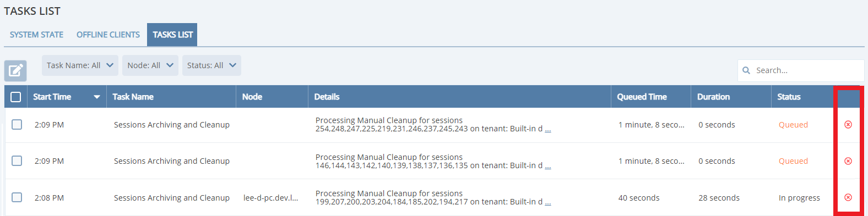The width and height of the screenshot is (868, 216).
Task: Open the Node: All filter dropdown
Action: coord(150,65)
